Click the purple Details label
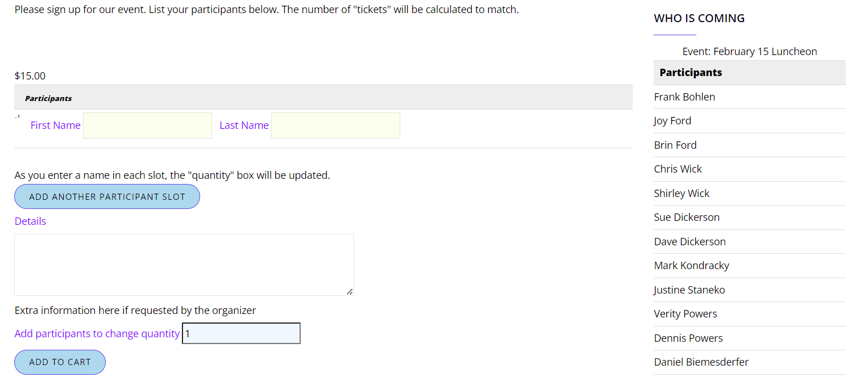This screenshot has height=377, width=868. [30, 221]
